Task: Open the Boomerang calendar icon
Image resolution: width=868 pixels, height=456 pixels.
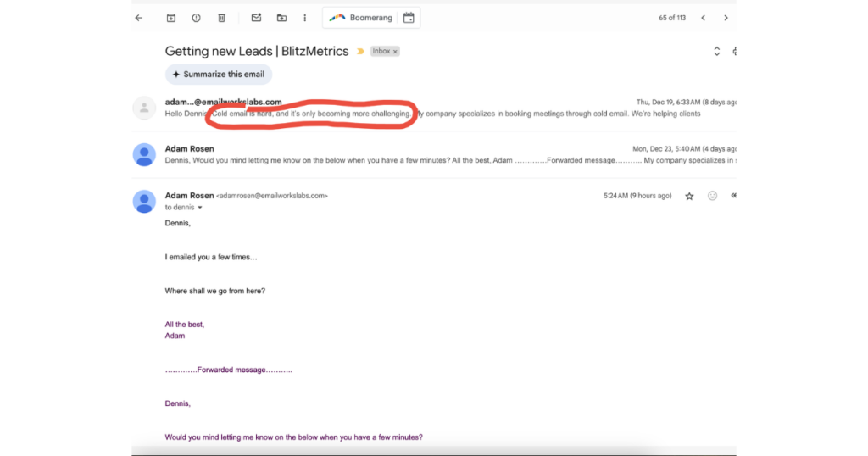Action: tap(409, 18)
